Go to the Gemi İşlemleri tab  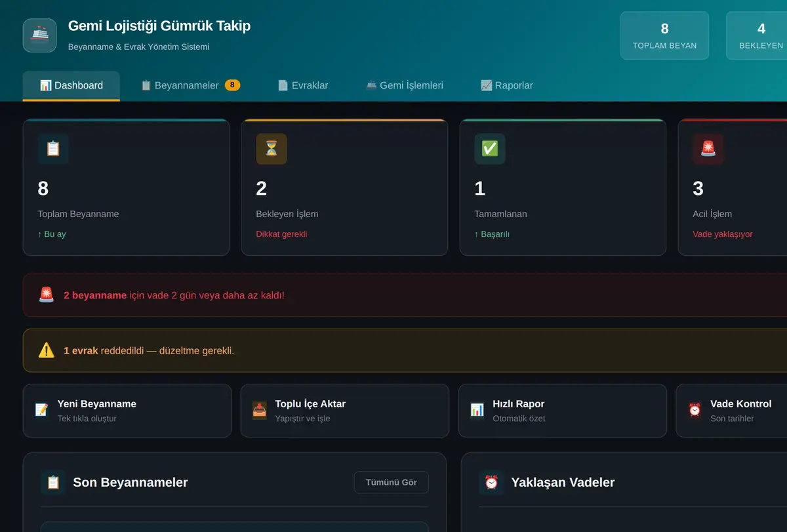[x=404, y=86]
